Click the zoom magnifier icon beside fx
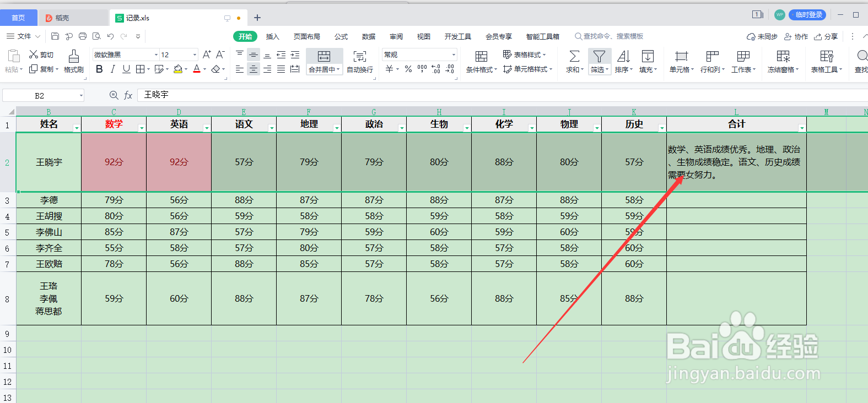The image size is (868, 403). pos(114,95)
